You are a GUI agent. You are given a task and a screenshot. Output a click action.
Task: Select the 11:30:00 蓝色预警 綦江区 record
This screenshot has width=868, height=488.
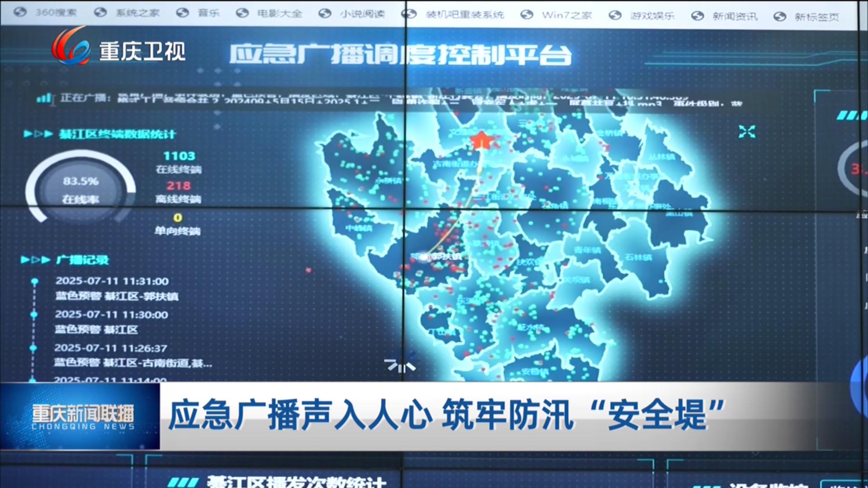pyautogui.click(x=111, y=314)
